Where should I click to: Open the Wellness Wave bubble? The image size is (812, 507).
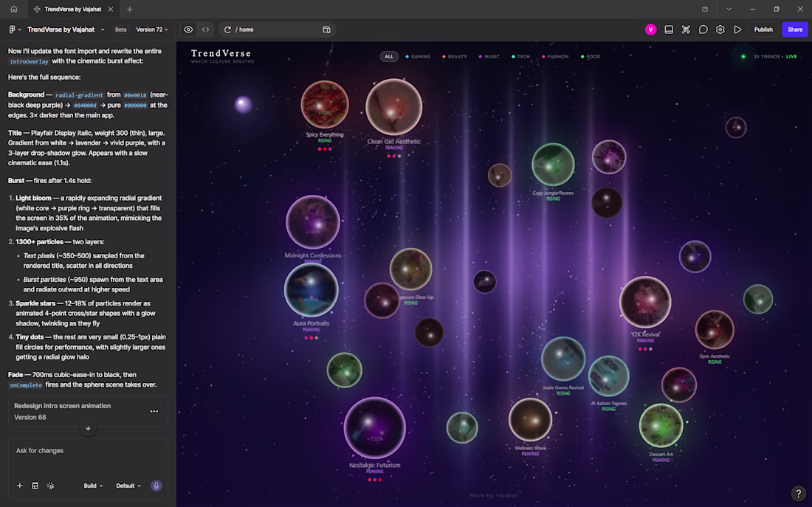[530, 419]
